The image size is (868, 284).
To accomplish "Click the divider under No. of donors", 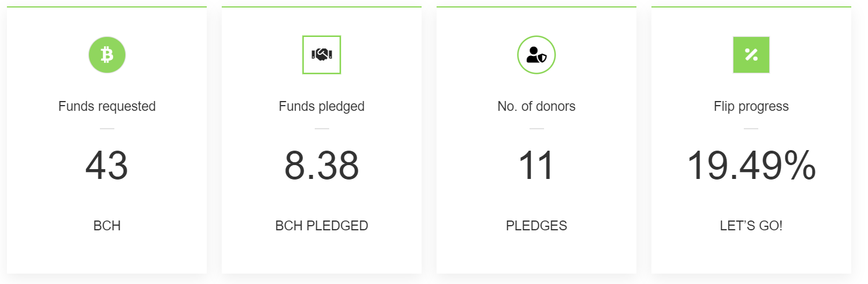I will [537, 128].
